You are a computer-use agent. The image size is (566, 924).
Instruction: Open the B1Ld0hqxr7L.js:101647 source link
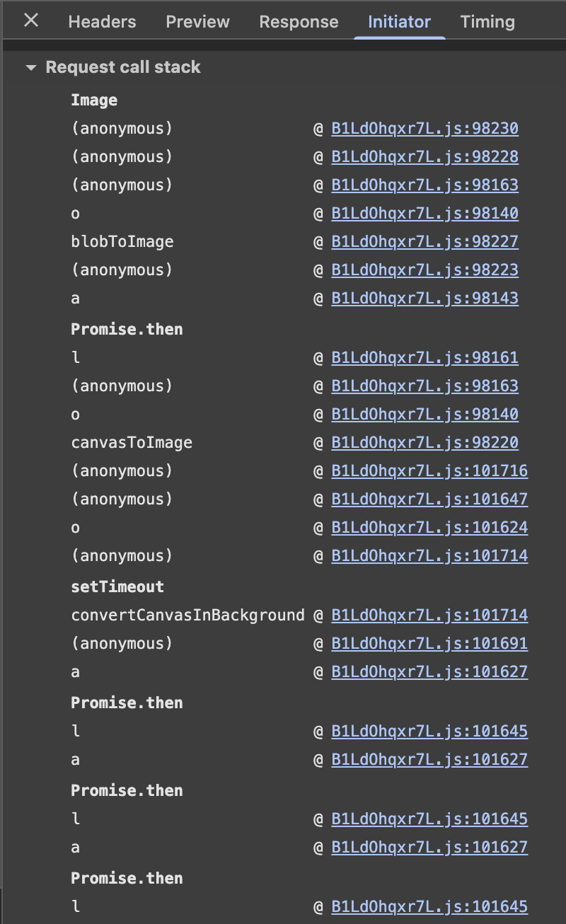coord(429,499)
